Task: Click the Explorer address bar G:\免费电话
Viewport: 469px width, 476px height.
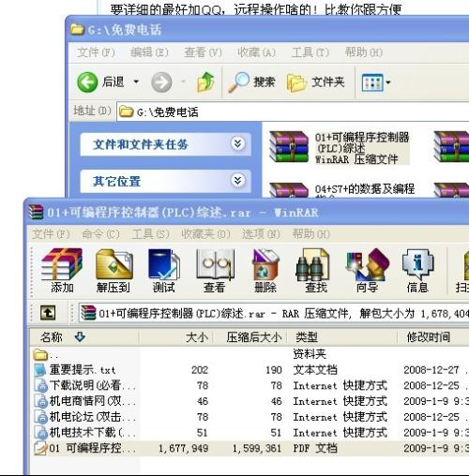Action: point(293,112)
